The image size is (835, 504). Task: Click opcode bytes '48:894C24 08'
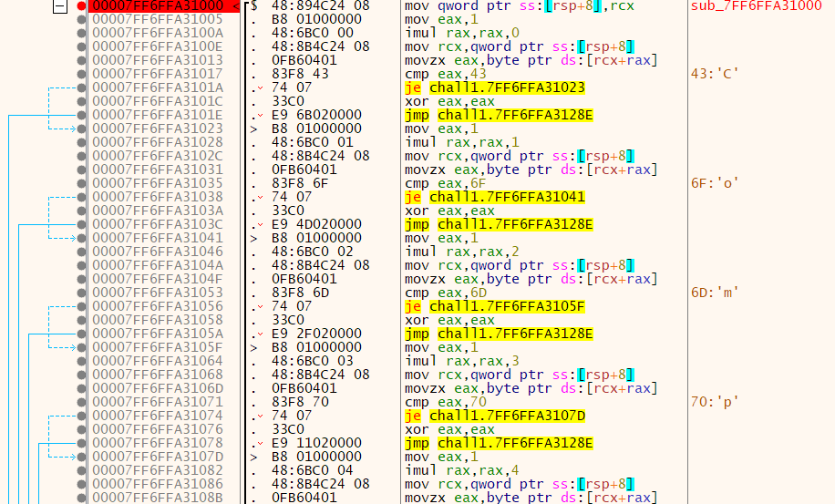(320, 6)
